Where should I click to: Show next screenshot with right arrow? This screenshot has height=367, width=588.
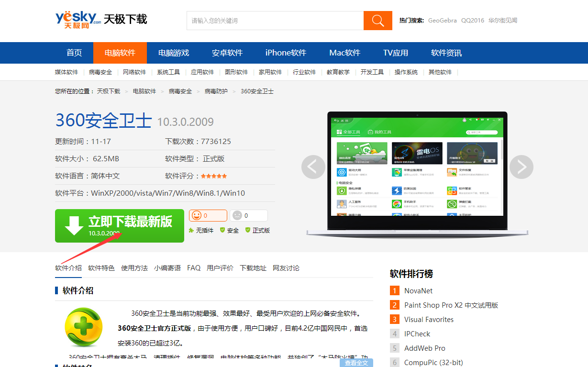pos(521,167)
